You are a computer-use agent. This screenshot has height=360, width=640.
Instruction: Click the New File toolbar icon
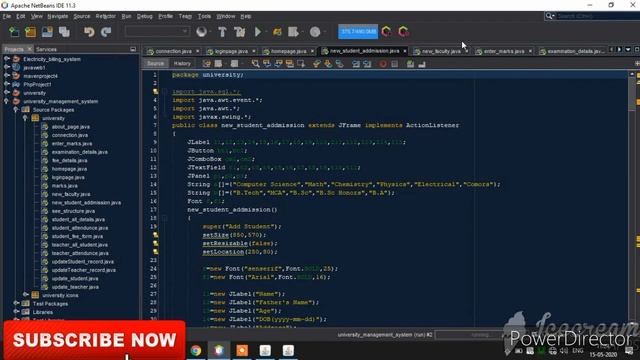click(x=14, y=32)
